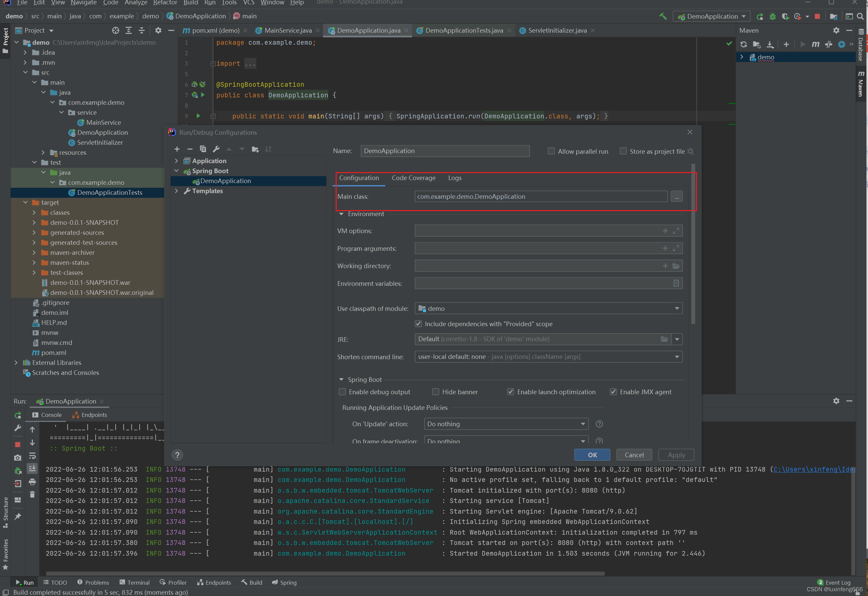Click the run gutter arrow beside main method

click(198, 116)
